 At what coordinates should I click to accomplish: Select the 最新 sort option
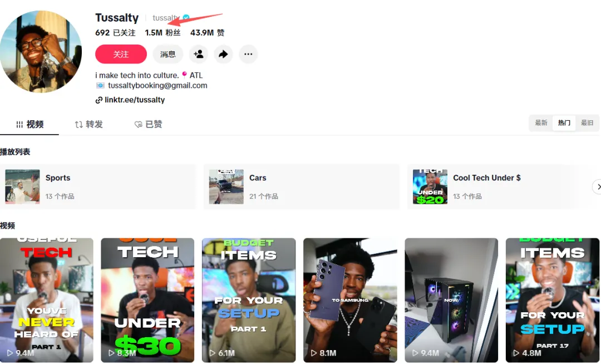(541, 123)
